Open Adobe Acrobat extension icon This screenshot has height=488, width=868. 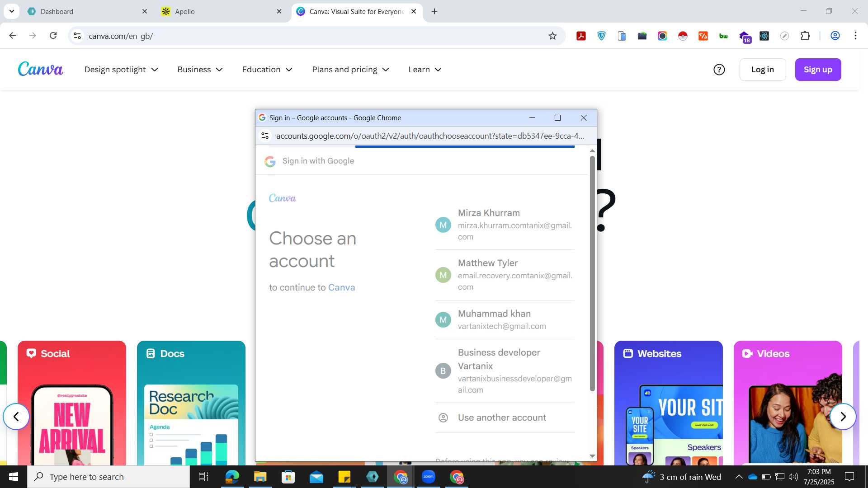point(581,36)
